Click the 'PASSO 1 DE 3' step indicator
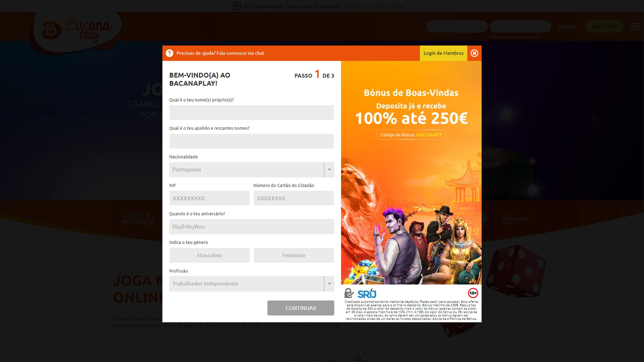The width and height of the screenshot is (644, 362). pyautogui.click(x=314, y=74)
